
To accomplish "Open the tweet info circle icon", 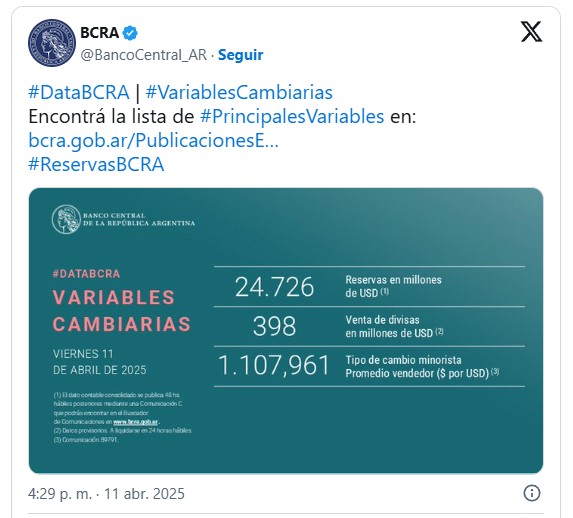I will tap(531, 493).
